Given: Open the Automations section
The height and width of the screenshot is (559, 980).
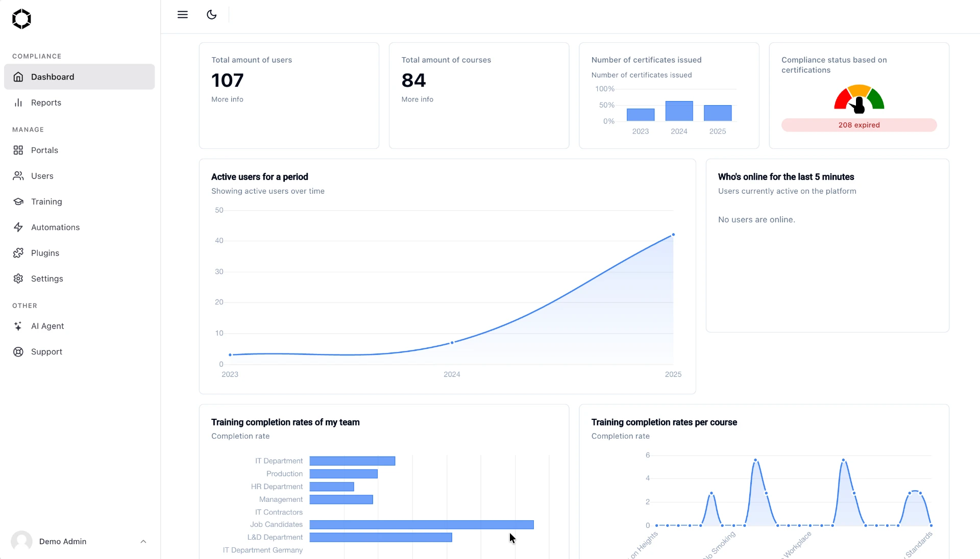Looking at the screenshot, I should (79, 227).
